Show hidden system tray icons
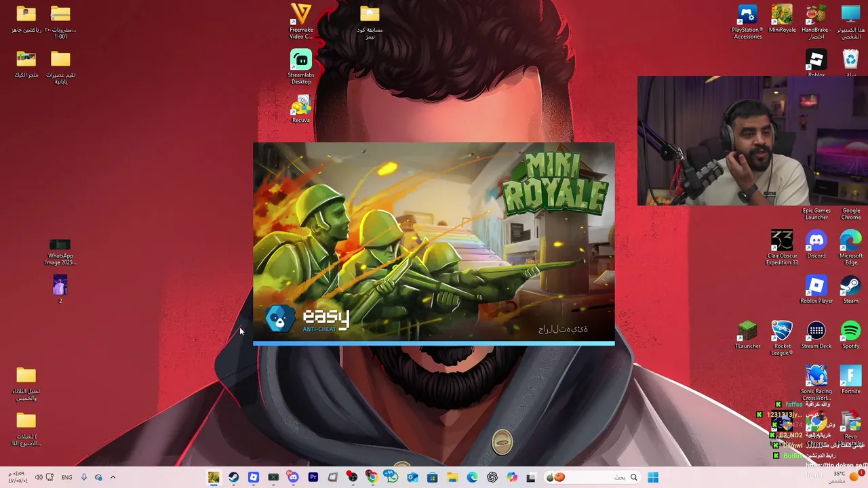This screenshot has height=488, width=868. click(113, 477)
